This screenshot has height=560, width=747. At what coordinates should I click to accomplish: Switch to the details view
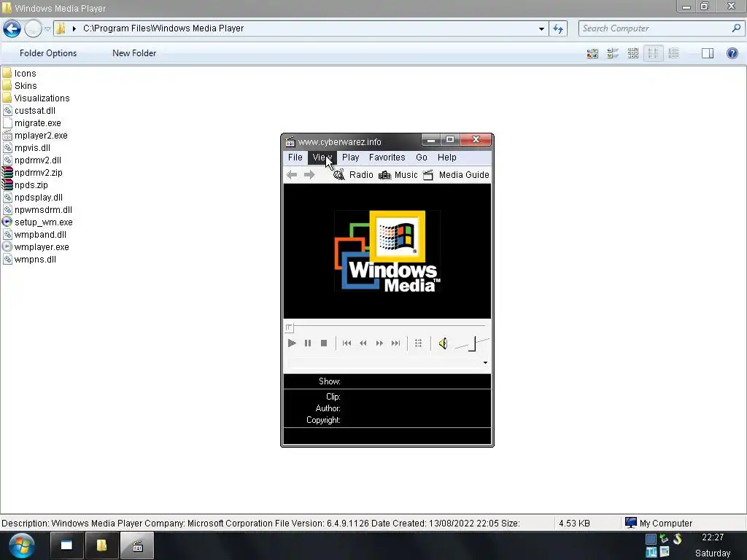pyautogui.click(x=673, y=52)
